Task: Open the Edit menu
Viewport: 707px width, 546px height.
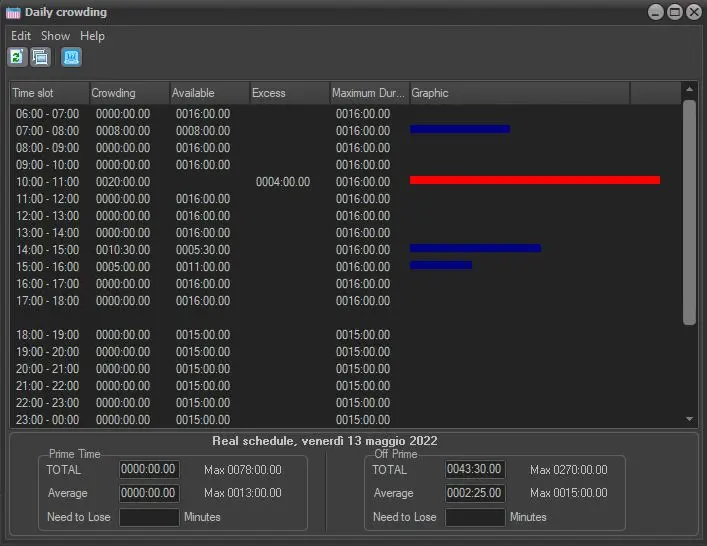Action: (x=21, y=36)
